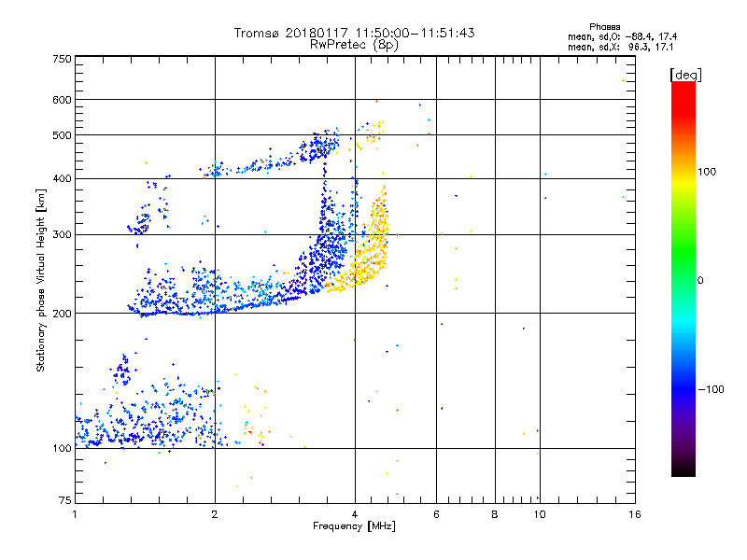Click the y-axis '75' tick label
Viewport: 747px width, 560px height.
tap(65, 500)
